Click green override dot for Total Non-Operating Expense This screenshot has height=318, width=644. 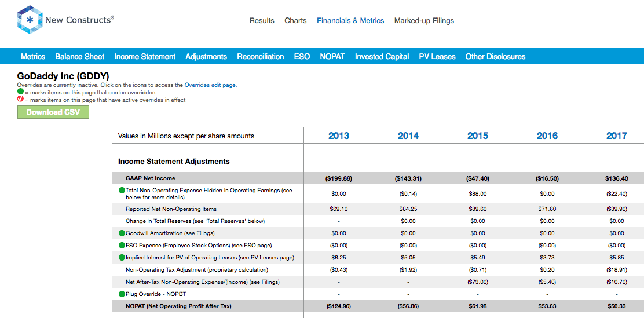pyautogui.click(x=122, y=191)
